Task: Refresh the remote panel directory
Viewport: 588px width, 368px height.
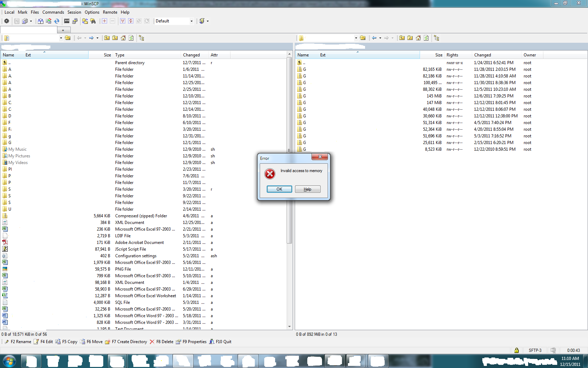Action: click(426, 38)
